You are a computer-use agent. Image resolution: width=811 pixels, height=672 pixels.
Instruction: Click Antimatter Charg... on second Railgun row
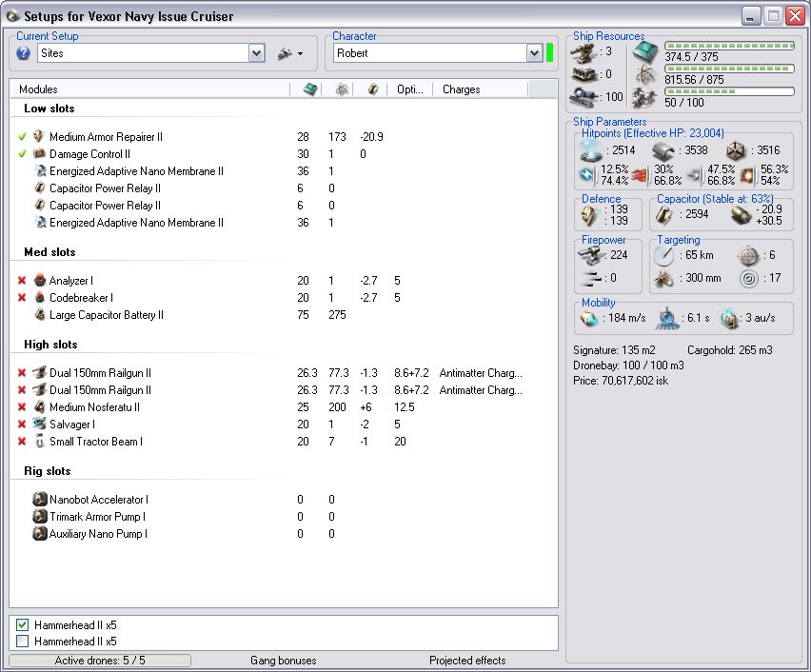(x=481, y=390)
